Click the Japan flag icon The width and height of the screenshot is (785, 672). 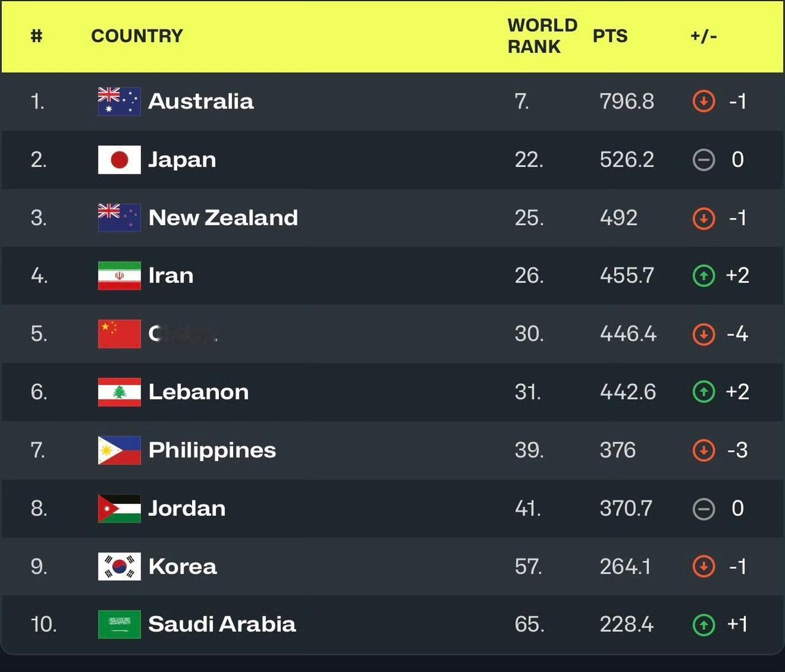(x=119, y=159)
